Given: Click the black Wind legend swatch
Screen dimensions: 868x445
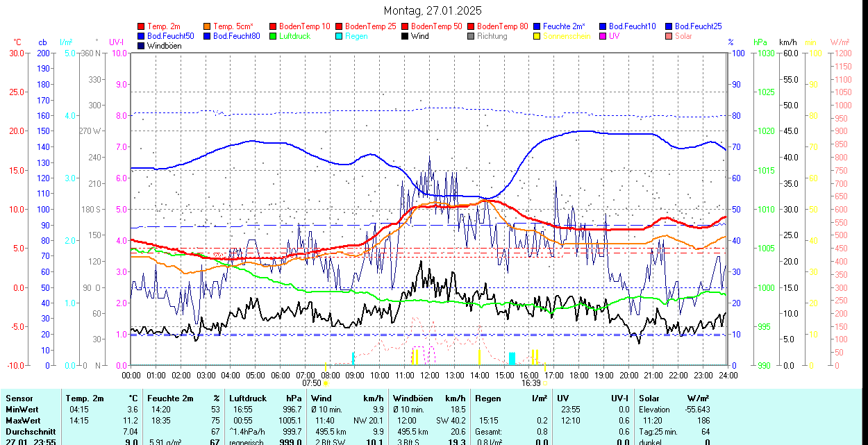Looking at the screenshot, I should coord(406,36).
